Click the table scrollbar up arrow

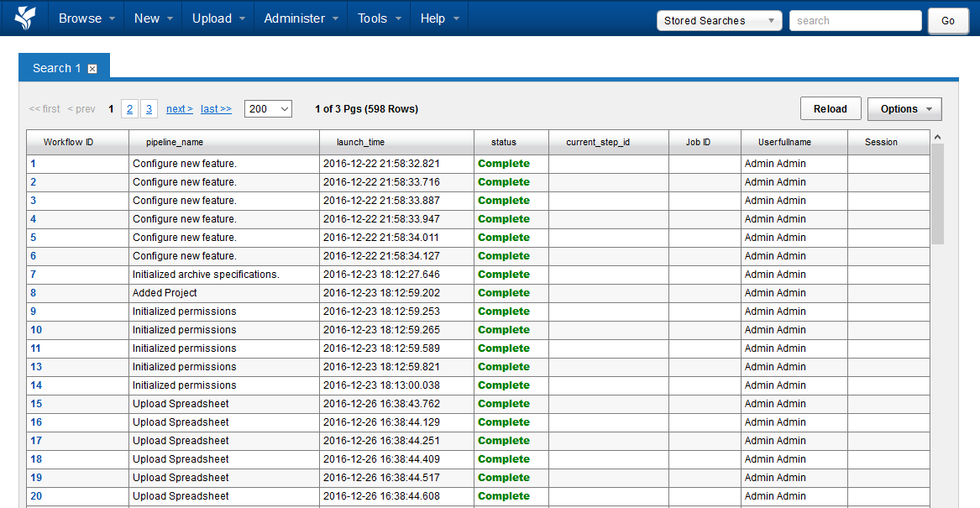tap(937, 137)
